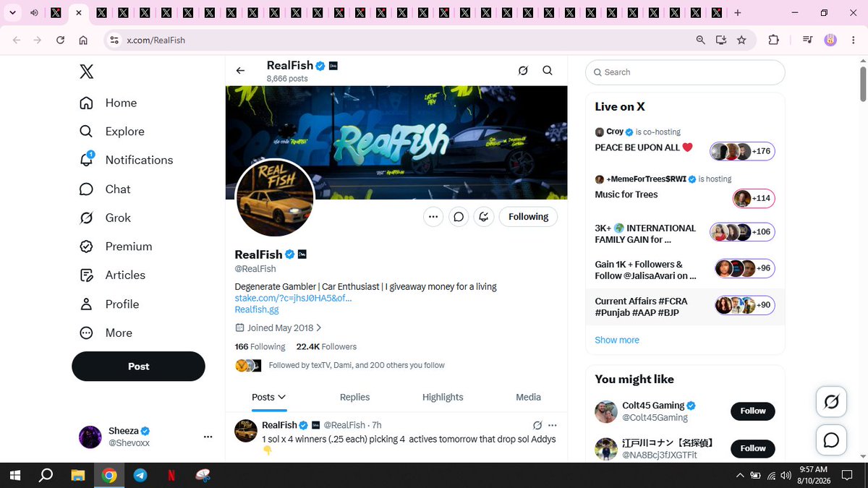Go to Premium in the sidebar
The image size is (868, 488).
[116, 247]
